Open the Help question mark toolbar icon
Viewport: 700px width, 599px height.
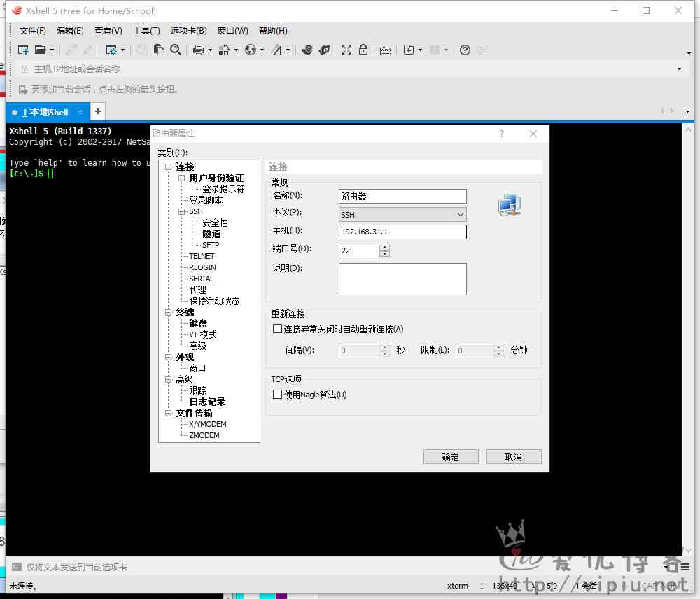click(x=465, y=50)
